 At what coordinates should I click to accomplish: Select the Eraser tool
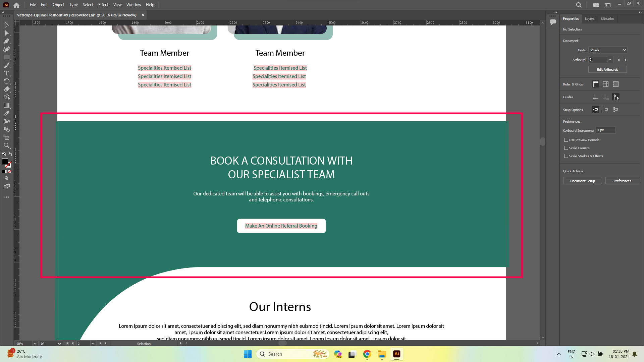(6, 89)
